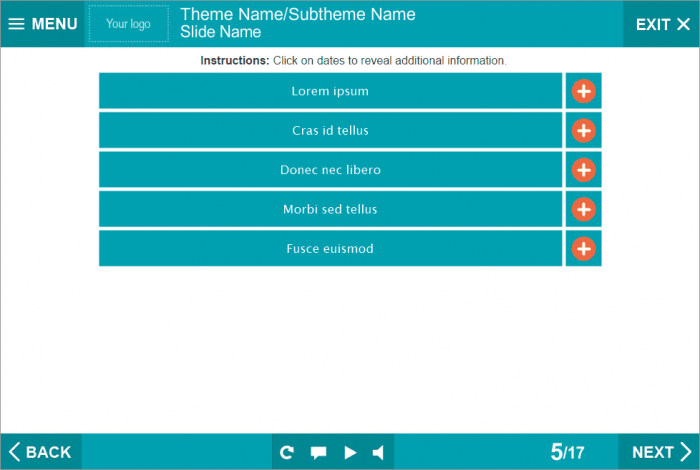Advance to next slide with NEXT

click(x=660, y=452)
